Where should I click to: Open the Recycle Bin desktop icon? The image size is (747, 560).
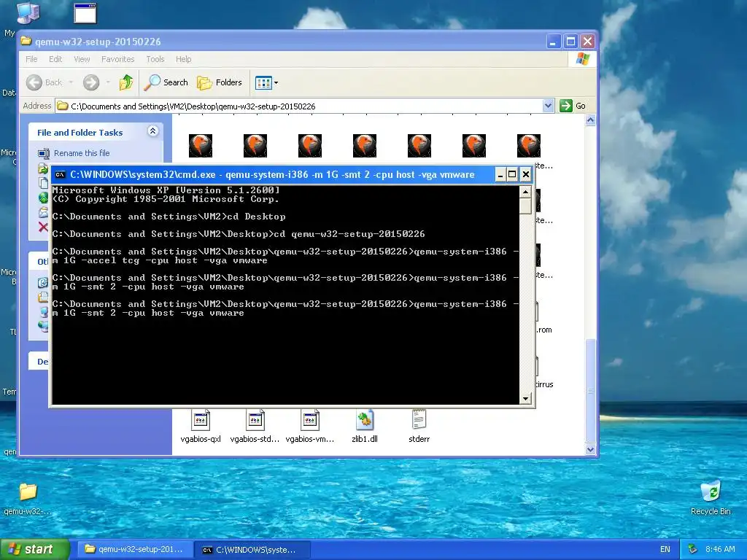(x=711, y=498)
